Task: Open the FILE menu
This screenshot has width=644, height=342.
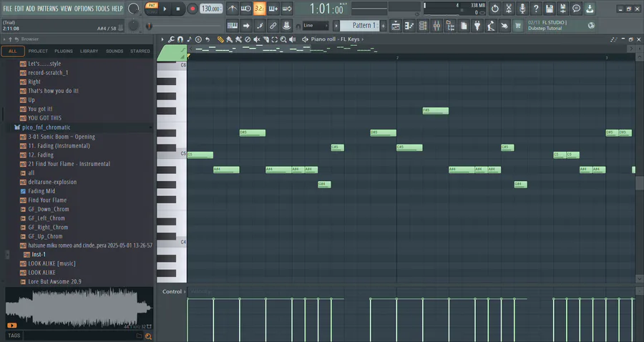Action: (7, 9)
